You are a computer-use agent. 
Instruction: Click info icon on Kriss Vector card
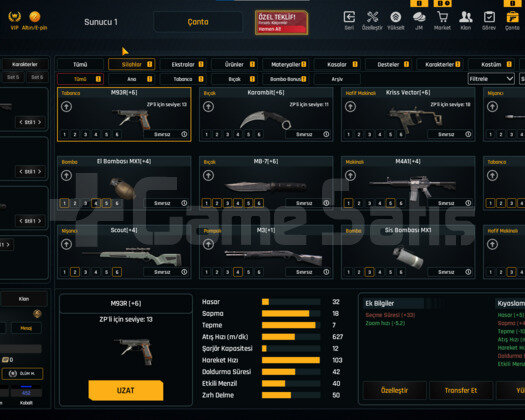tap(468, 134)
